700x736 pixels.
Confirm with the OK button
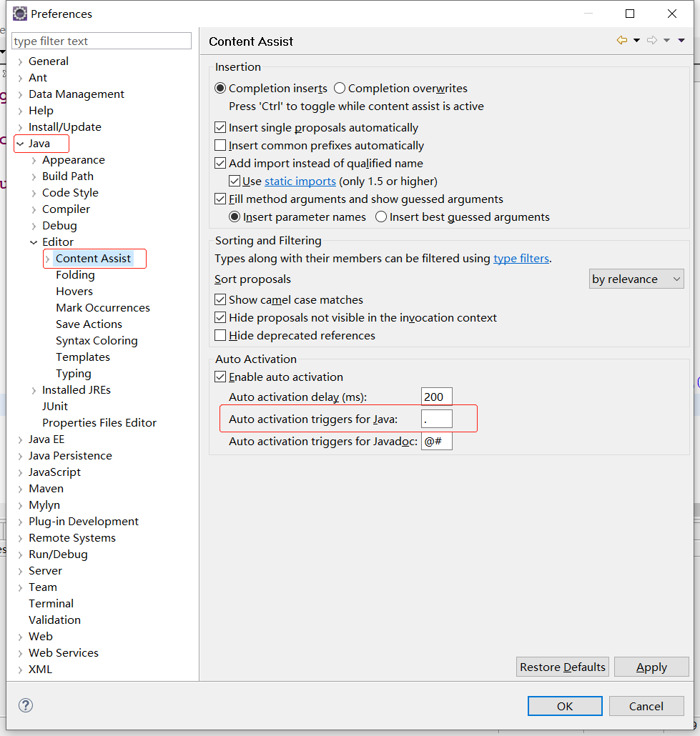[x=565, y=706]
